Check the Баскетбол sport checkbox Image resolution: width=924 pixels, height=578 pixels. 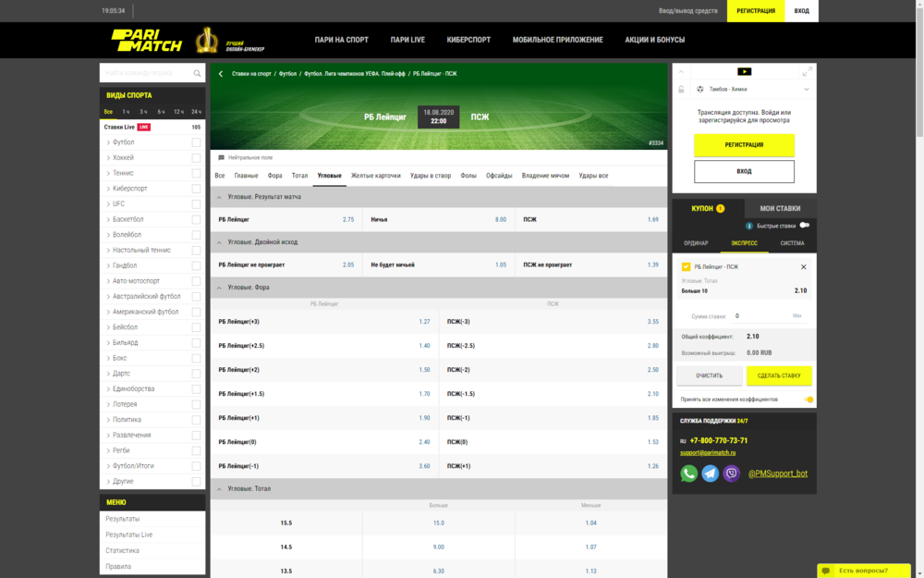click(x=196, y=219)
